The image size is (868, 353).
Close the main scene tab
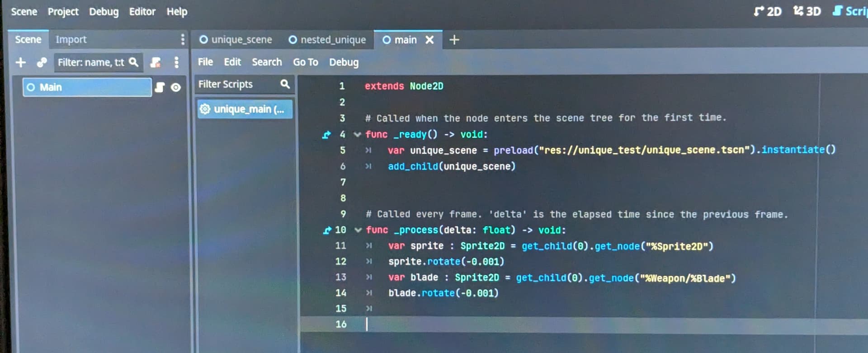click(x=429, y=40)
